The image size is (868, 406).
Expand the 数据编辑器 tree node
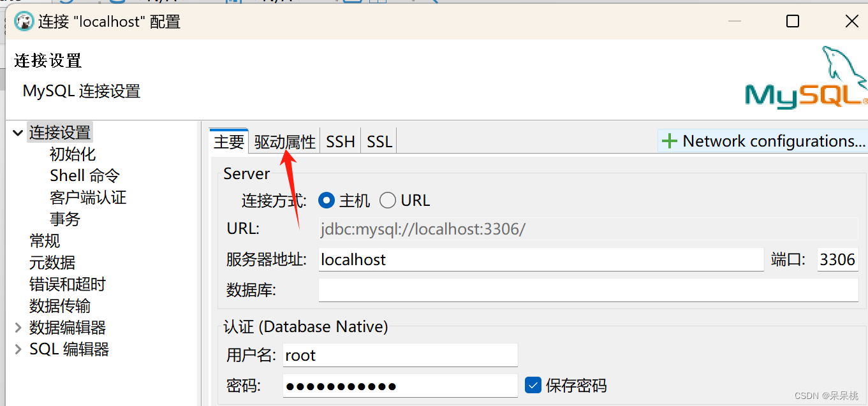pyautogui.click(x=18, y=328)
